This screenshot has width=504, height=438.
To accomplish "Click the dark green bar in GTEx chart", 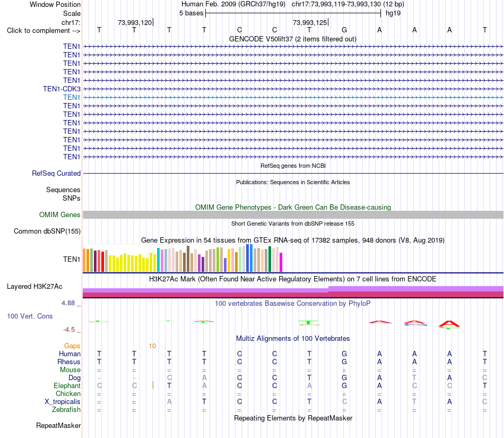I will click(270, 259).
